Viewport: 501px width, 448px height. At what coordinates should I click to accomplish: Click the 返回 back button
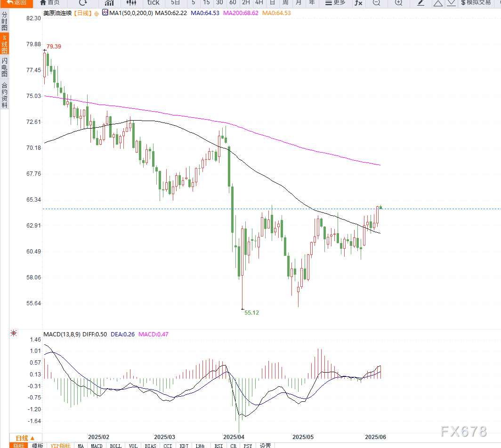click(x=16, y=2)
